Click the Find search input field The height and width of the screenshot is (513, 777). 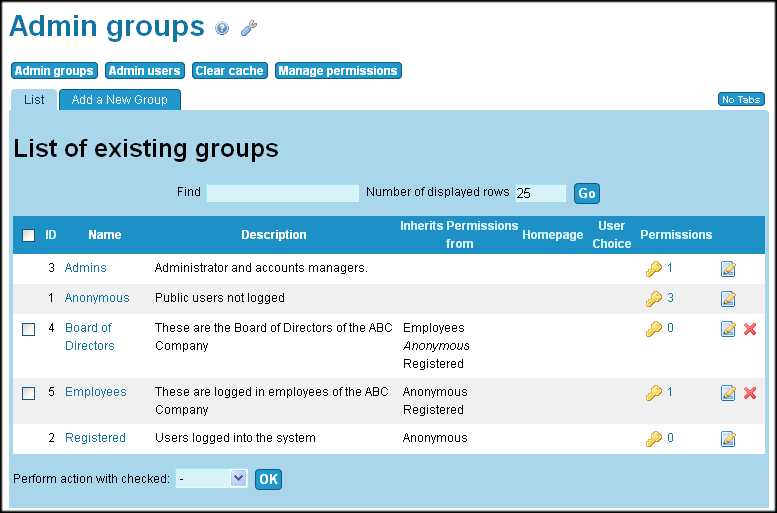pyautogui.click(x=282, y=193)
